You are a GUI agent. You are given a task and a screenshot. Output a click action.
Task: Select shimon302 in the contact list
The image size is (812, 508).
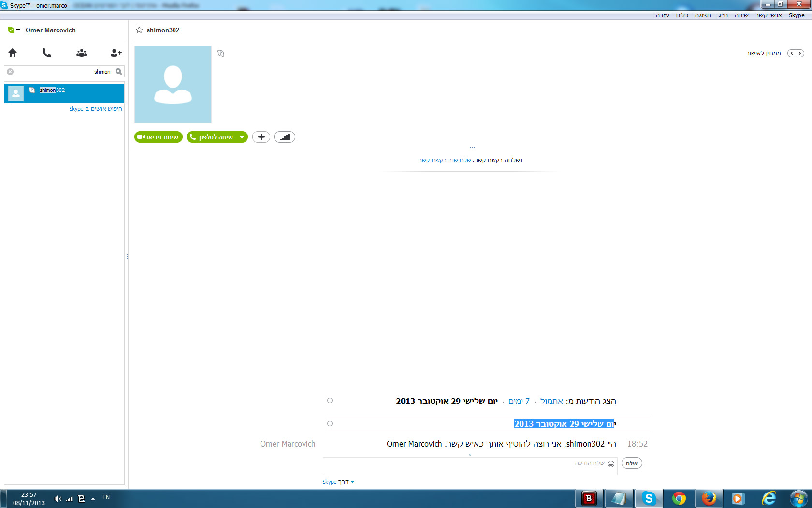(x=64, y=93)
